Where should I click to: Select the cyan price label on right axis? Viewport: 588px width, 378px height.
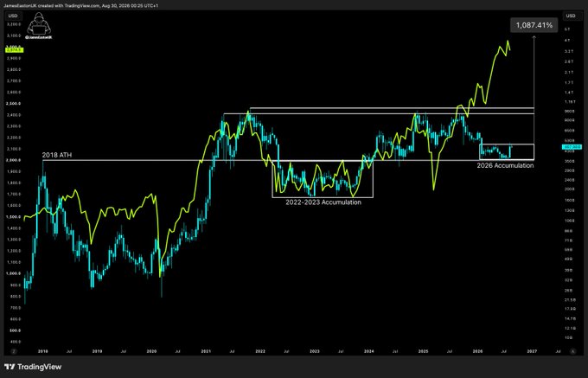(x=572, y=147)
